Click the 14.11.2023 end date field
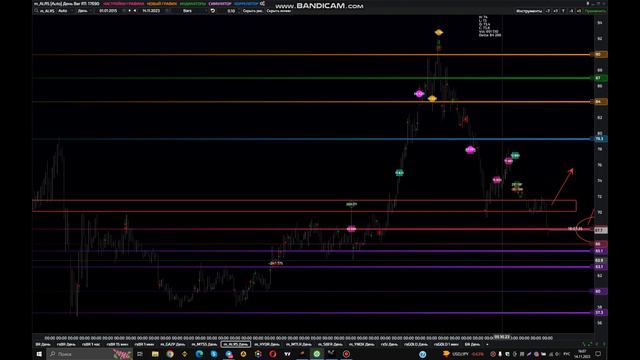This screenshot has width=640, height=360. (x=151, y=11)
